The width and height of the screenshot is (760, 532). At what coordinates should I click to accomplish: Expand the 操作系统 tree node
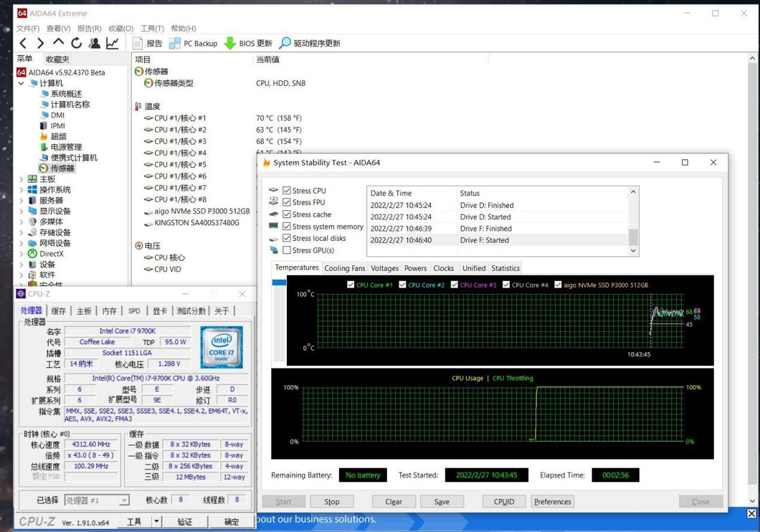(x=22, y=190)
